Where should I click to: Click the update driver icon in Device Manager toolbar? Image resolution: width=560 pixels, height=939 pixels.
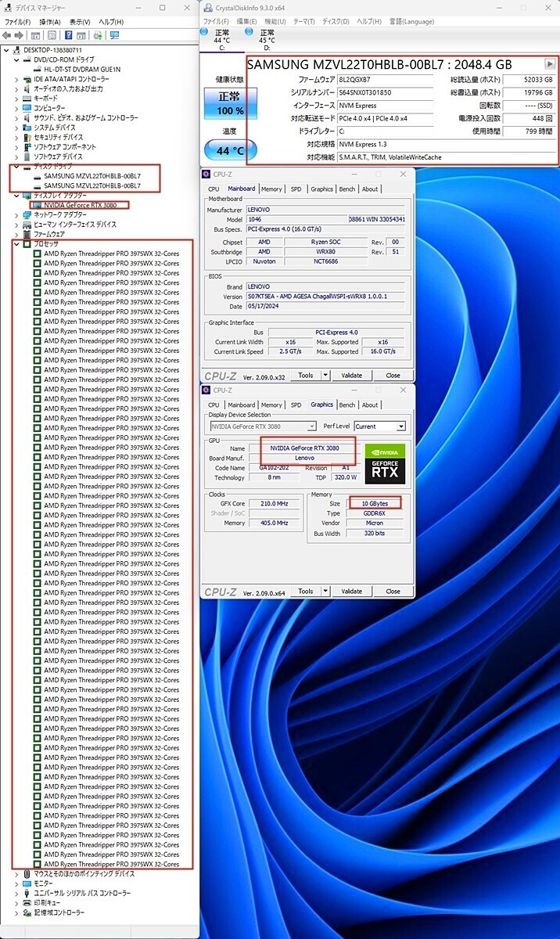[x=98, y=35]
